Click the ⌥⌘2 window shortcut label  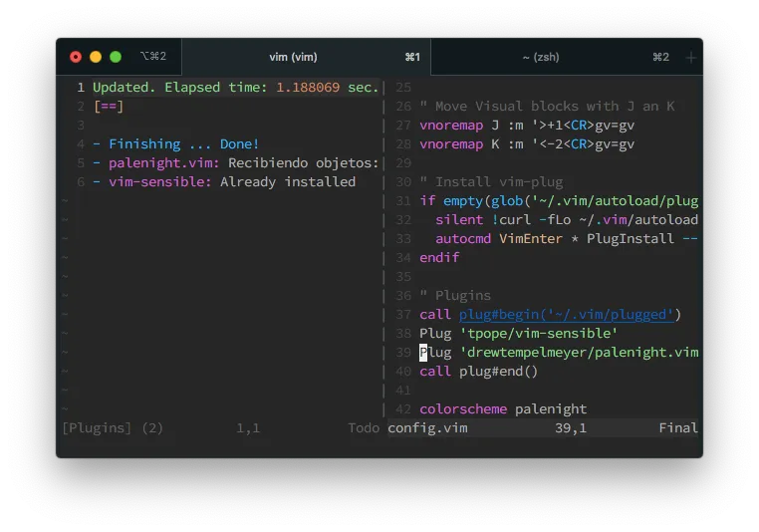pyautogui.click(x=153, y=56)
